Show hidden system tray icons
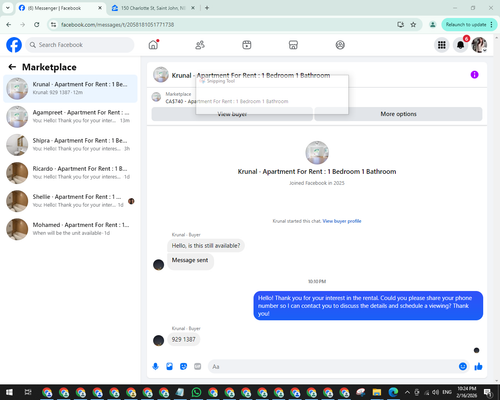 pyautogui.click(x=407, y=392)
